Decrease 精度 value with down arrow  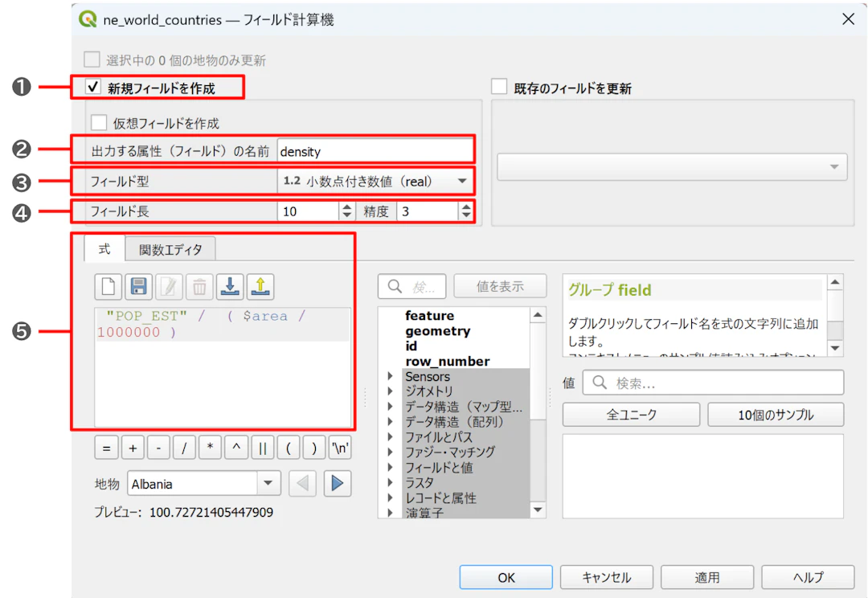[x=466, y=215]
